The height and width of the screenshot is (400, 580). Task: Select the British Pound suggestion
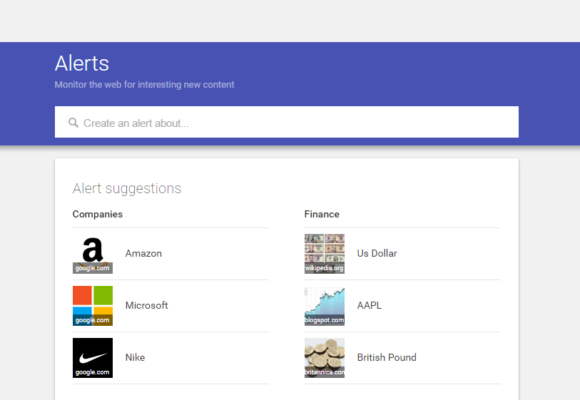click(x=402, y=358)
